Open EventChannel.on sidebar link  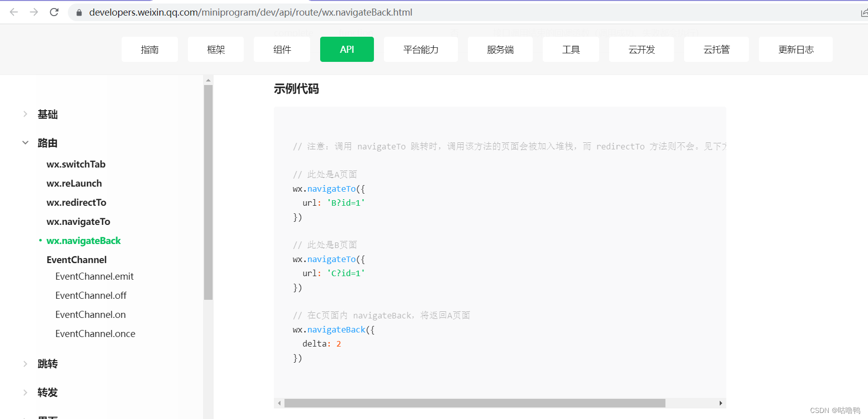coord(90,314)
